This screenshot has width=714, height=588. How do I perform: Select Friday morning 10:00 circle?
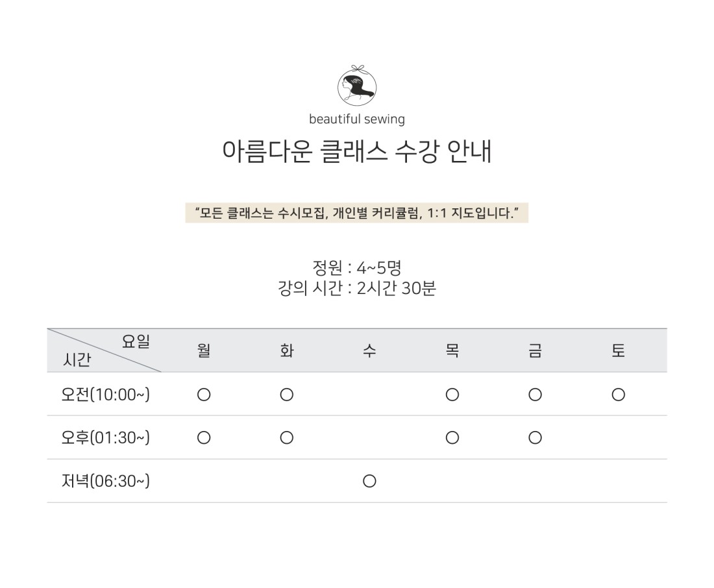pyautogui.click(x=535, y=395)
